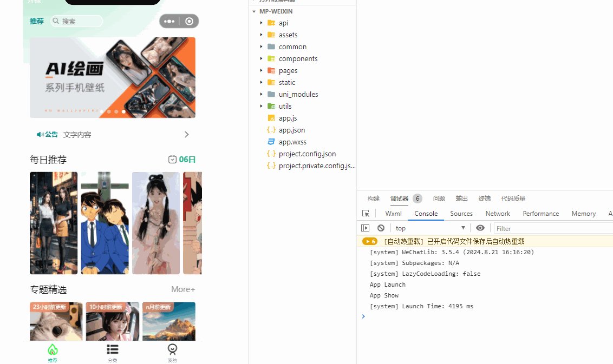Select the 调试器 tab
The height and width of the screenshot is (364, 613).
pos(399,198)
